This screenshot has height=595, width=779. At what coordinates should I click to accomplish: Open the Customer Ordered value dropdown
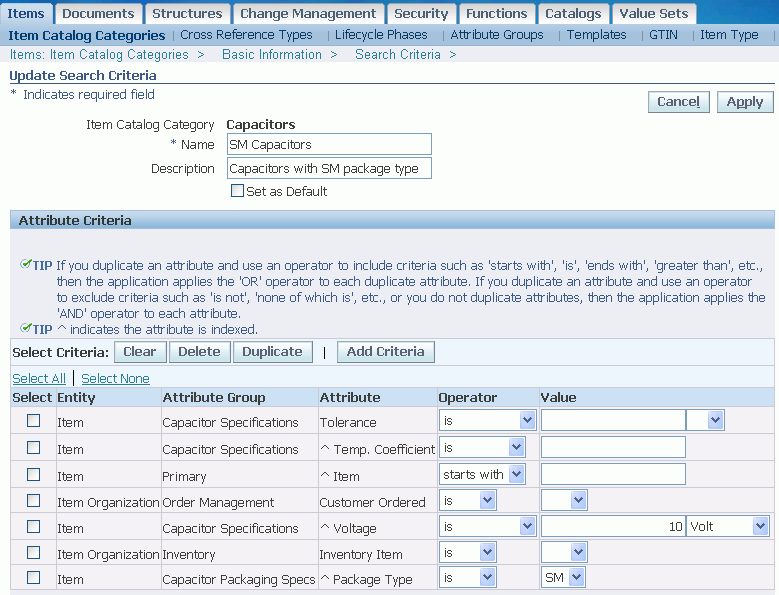564,500
